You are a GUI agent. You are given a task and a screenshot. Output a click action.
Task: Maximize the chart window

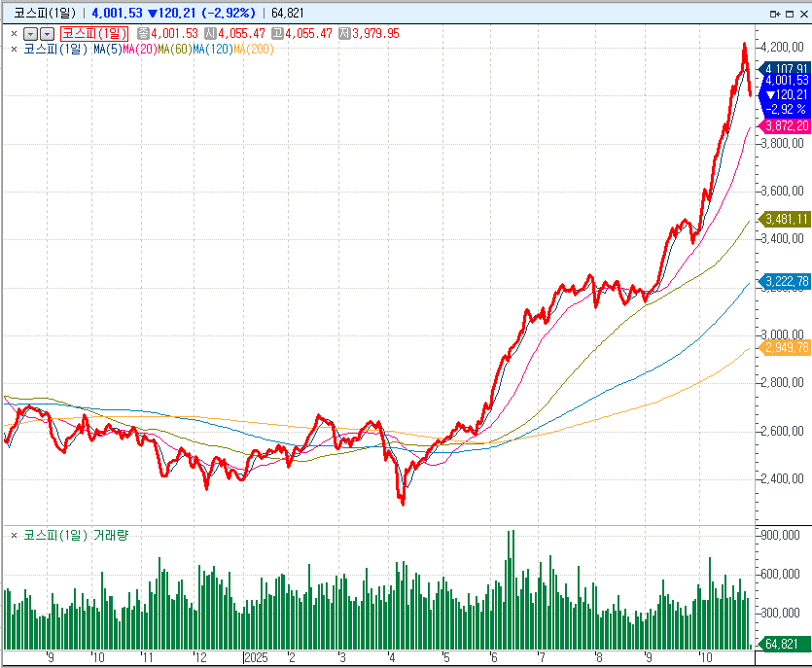pos(788,13)
